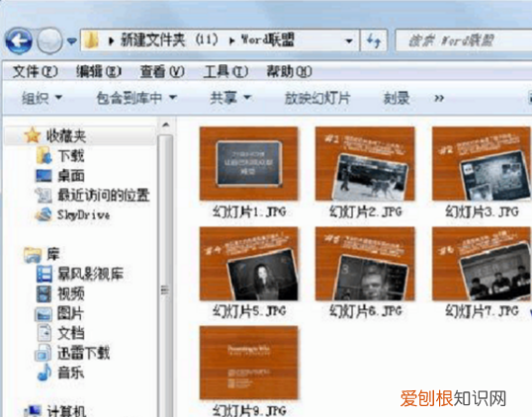This screenshot has width=532, height=417.
Task: Select the 幻灯片1.JPG thumbnail
Action: point(249,163)
